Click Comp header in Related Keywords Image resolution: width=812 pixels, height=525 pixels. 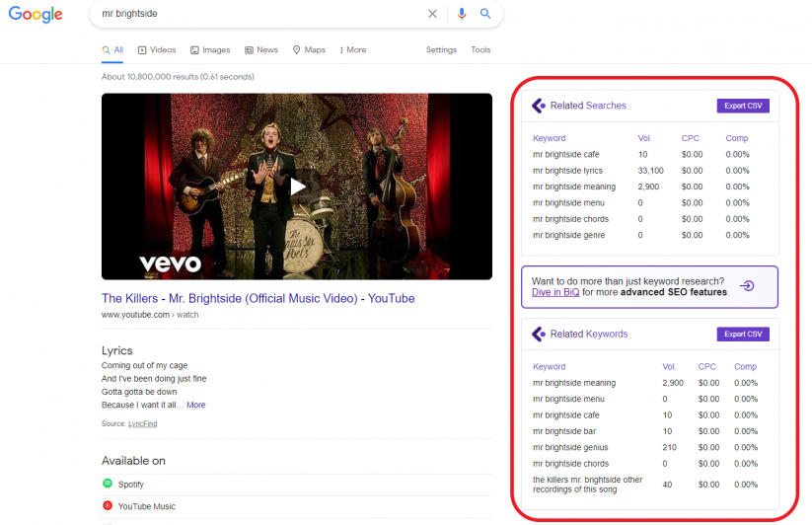(745, 366)
